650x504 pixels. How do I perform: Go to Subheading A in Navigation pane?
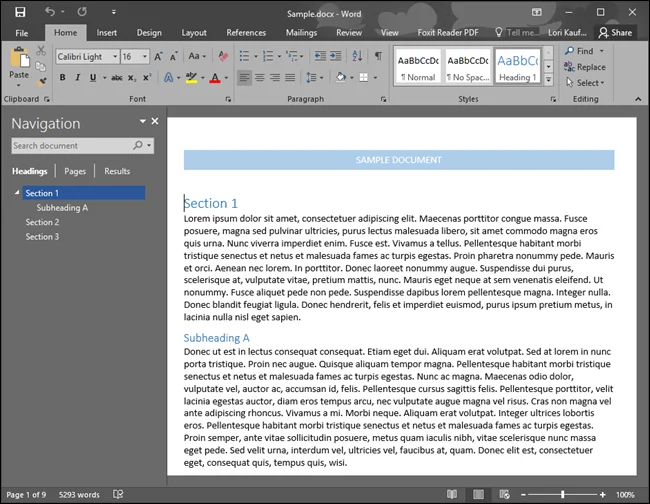(x=62, y=208)
